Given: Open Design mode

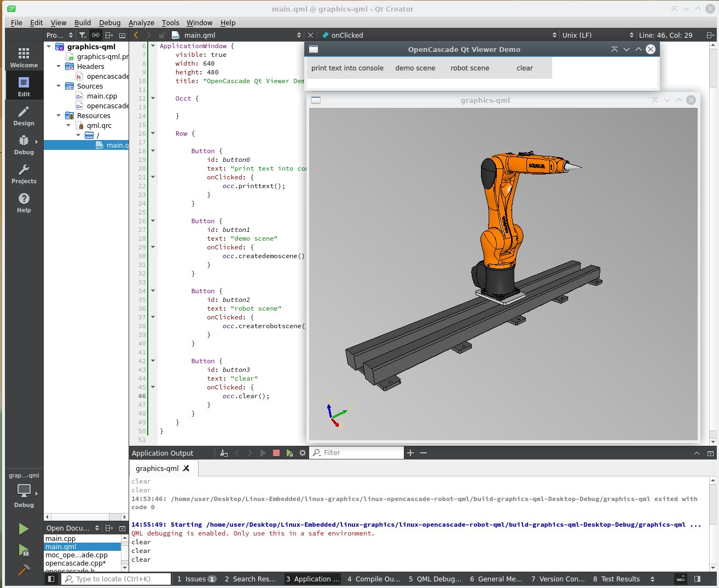Looking at the screenshot, I should 24,116.
